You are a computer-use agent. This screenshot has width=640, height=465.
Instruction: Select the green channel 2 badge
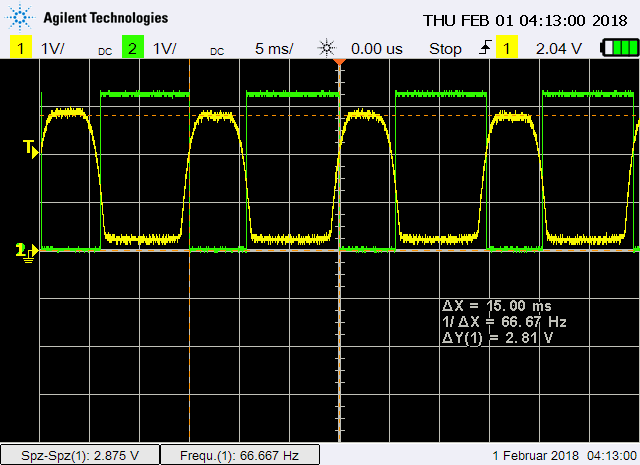pyautogui.click(x=131, y=48)
